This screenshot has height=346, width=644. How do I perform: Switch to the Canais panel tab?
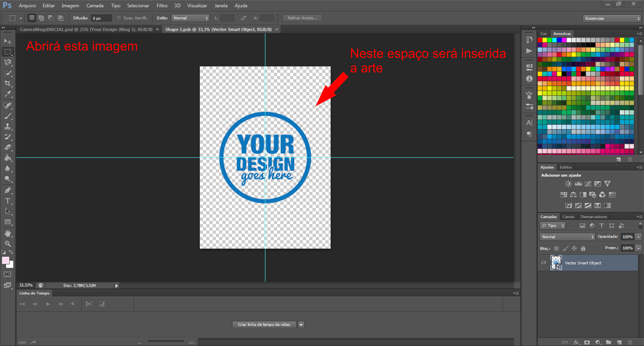pyautogui.click(x=568, y=217)
